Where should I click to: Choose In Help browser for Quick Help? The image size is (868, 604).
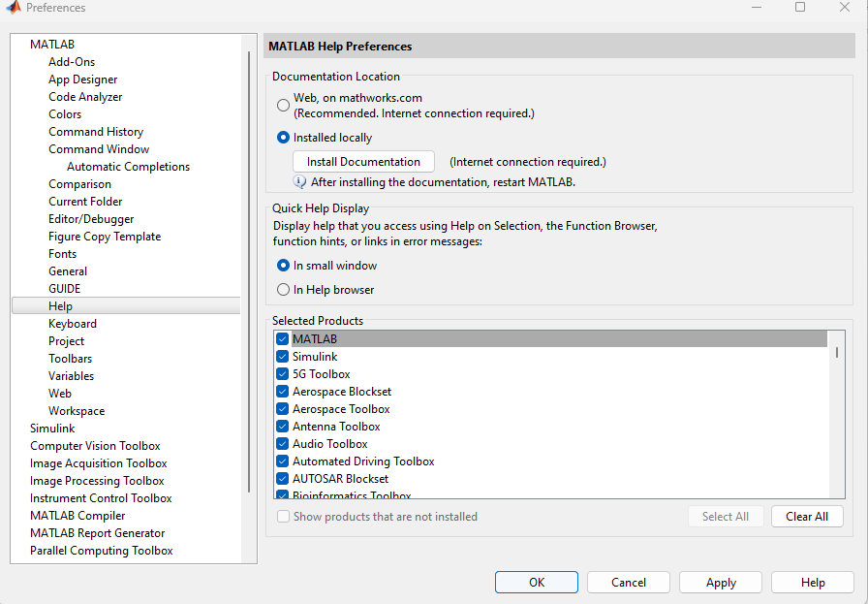283,290
